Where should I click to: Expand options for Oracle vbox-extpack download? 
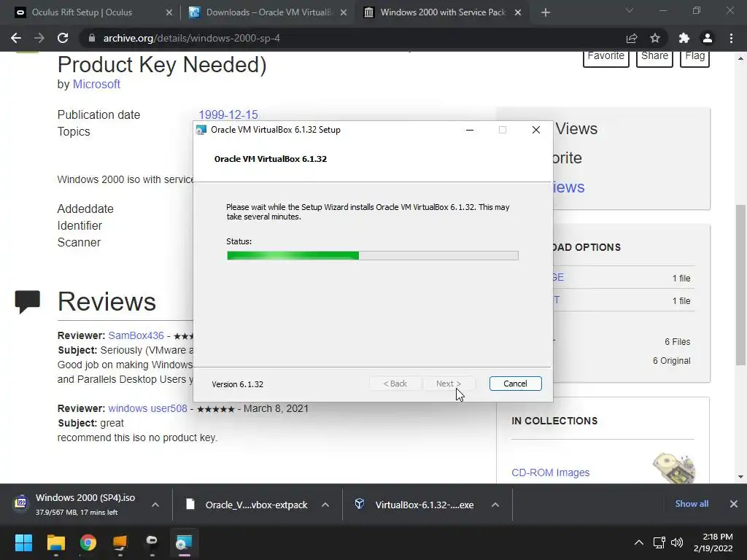click(325, 505)
